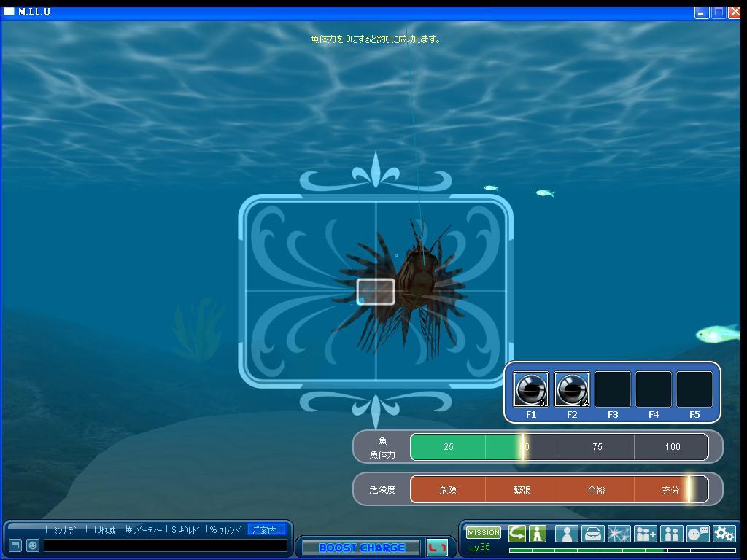Click the add friend icon with plus
Viewport: 747px width, 560px height.
(x=645, y=534)
